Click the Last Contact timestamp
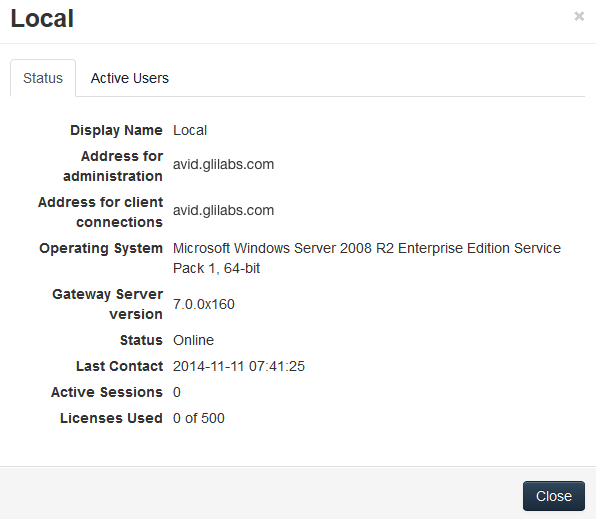This screenshot has width=596, height=519. 239,366
